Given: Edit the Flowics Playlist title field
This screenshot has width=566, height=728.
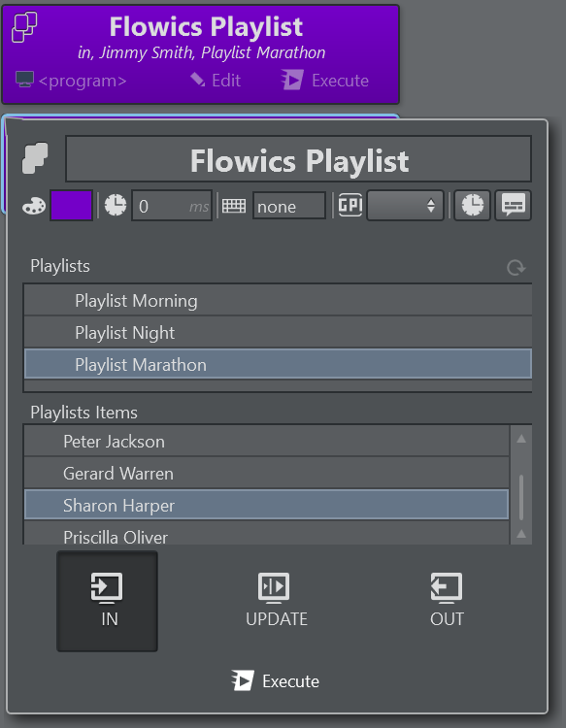Looking at the screenshot, I should coord(299,159).
